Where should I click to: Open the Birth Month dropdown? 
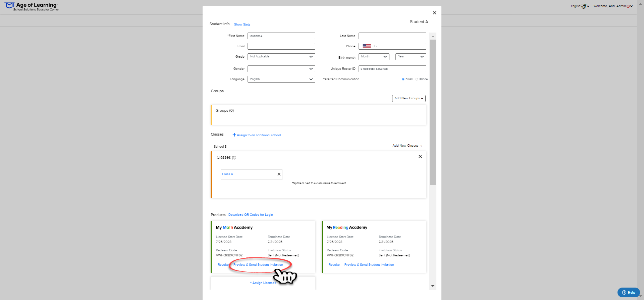(374, 57)
